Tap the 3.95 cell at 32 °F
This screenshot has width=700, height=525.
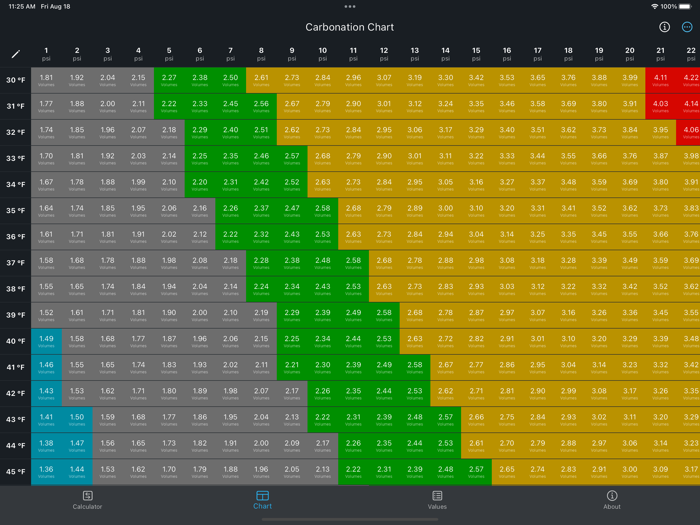(x=661, y=133)
